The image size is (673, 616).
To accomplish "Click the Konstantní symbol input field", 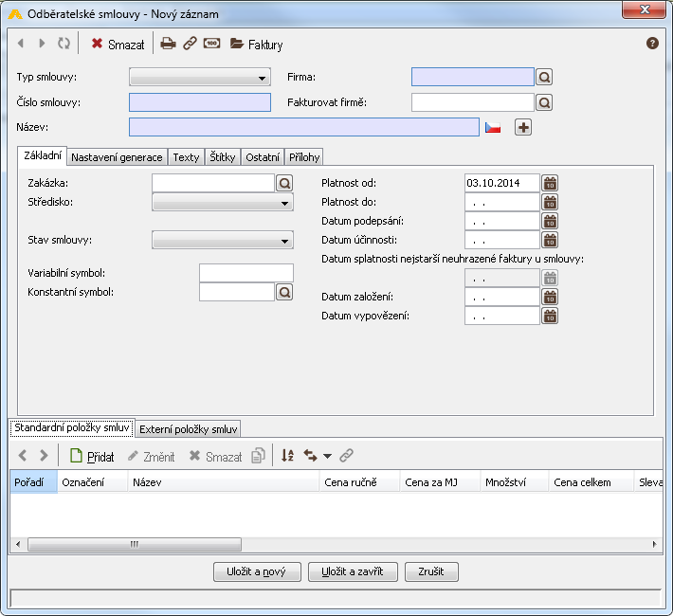I will tap(236, 292).
